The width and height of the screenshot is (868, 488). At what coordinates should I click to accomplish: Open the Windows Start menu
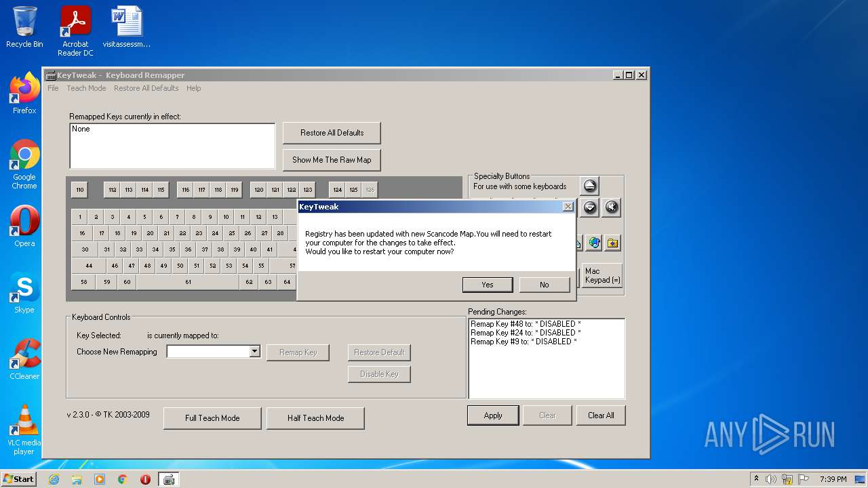click(18, 479)
